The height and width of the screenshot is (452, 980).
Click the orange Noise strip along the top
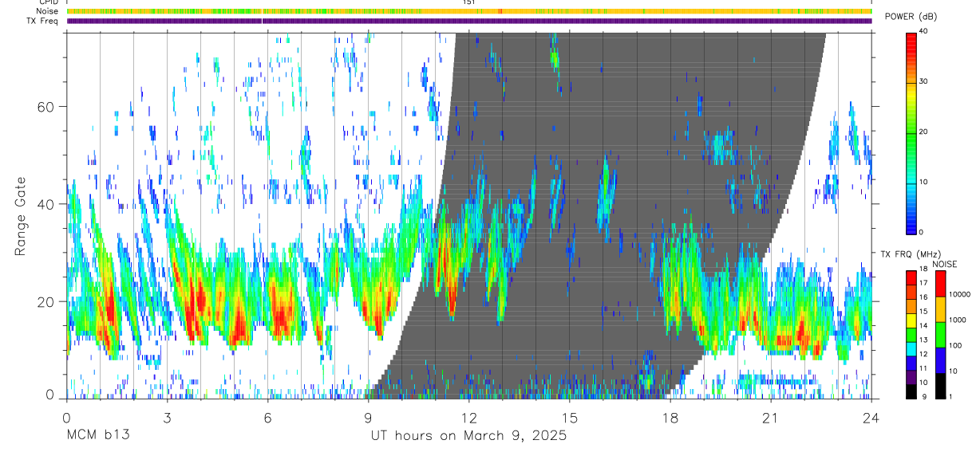click(x=469, y=11)
